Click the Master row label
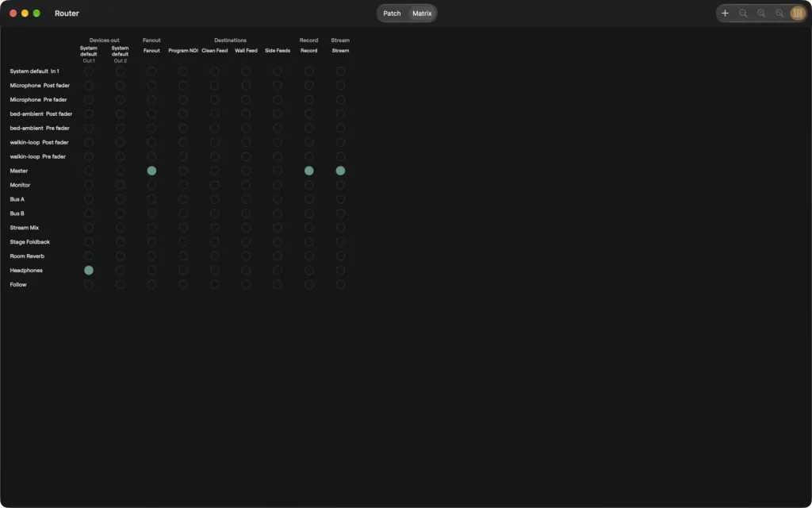 point(19,171)
